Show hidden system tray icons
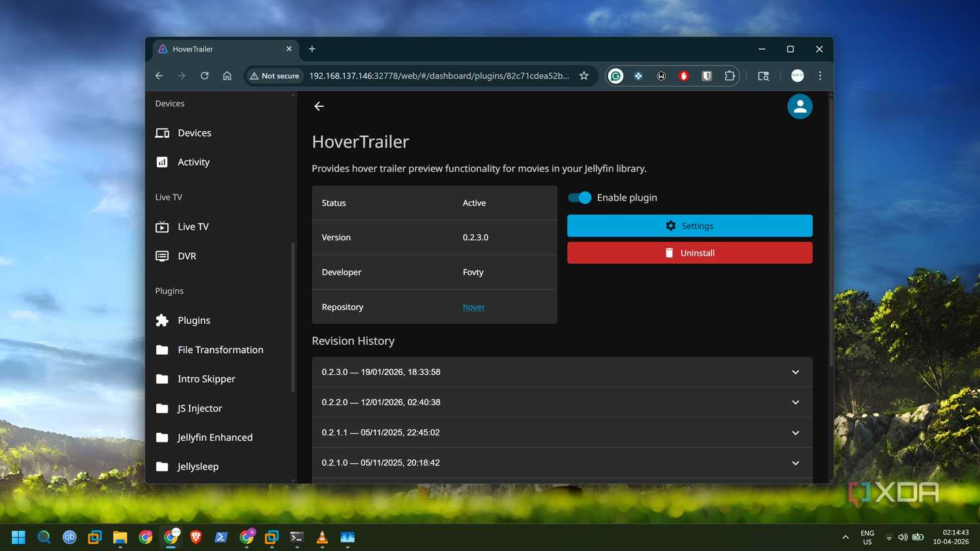Screen dimensions: 980x551 click(845, 537)
